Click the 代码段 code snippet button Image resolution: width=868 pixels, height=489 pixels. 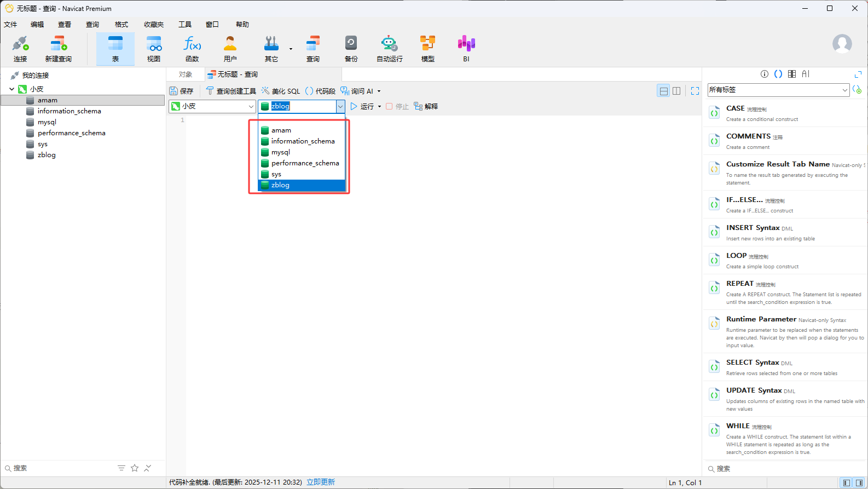[x=320, y=91]
